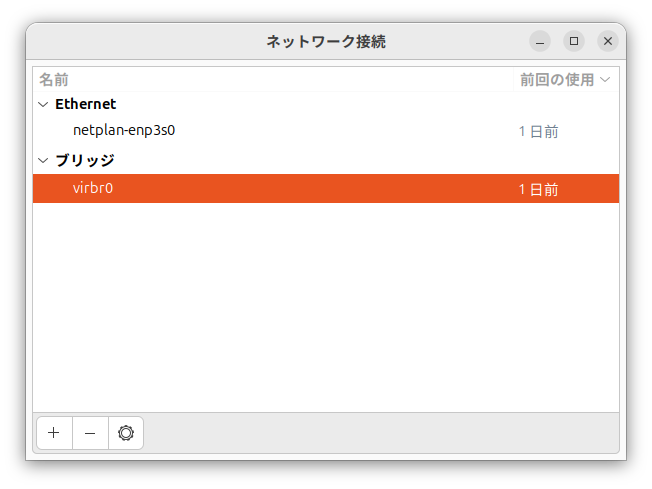The height and width of the screenshot is (489, 652).
Task: Close the ネットワーク接続 window
Action: [607, 41]
